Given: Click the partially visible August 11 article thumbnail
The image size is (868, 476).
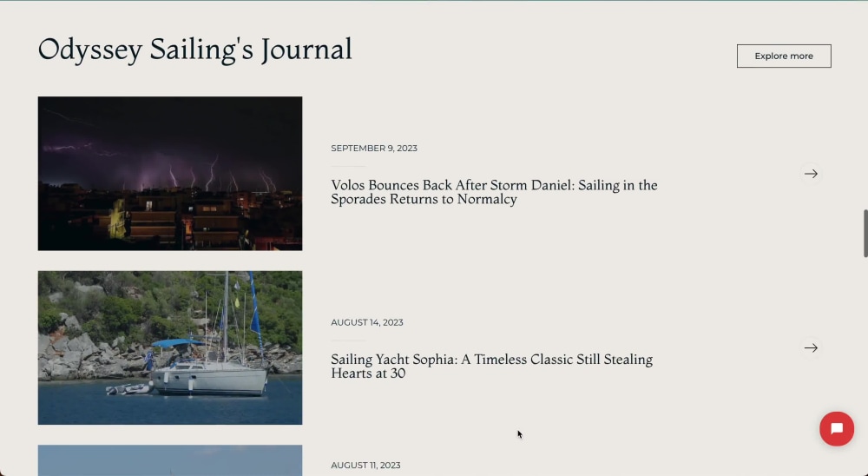Looking at the screenshot, I should 170,460.
